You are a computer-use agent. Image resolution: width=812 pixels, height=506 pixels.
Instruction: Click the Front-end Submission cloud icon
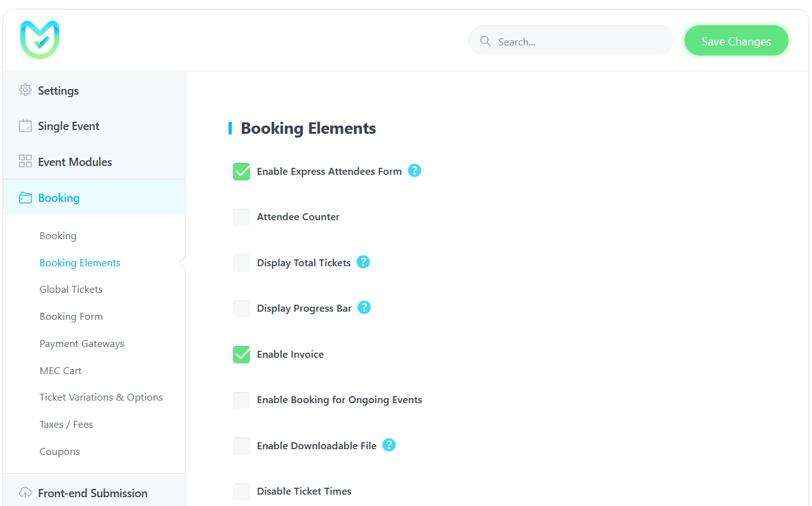[x=25, y=493]
